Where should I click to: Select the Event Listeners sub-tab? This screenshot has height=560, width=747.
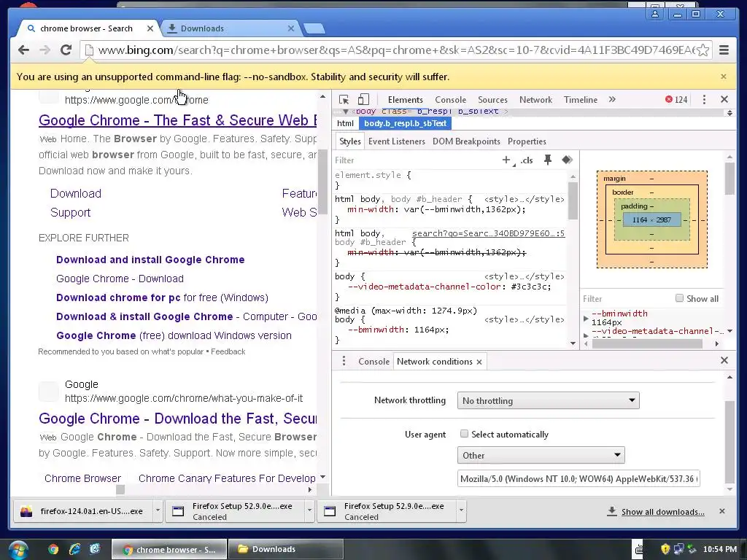tap(396, 141)
